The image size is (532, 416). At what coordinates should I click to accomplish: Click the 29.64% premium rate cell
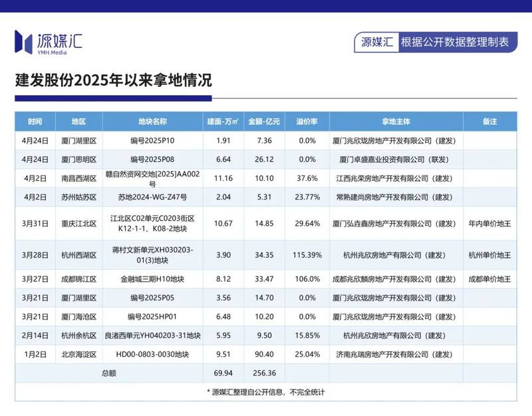[307, 224]
